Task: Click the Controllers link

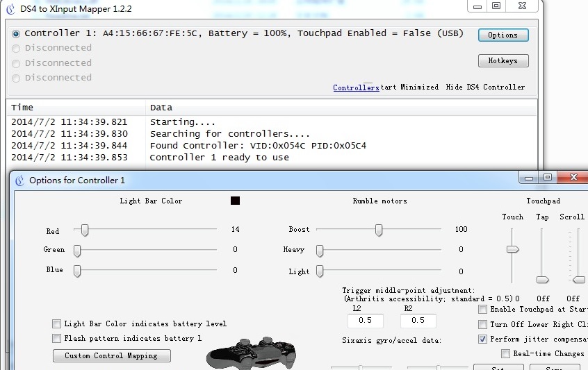Action: [x=356, y=87]
